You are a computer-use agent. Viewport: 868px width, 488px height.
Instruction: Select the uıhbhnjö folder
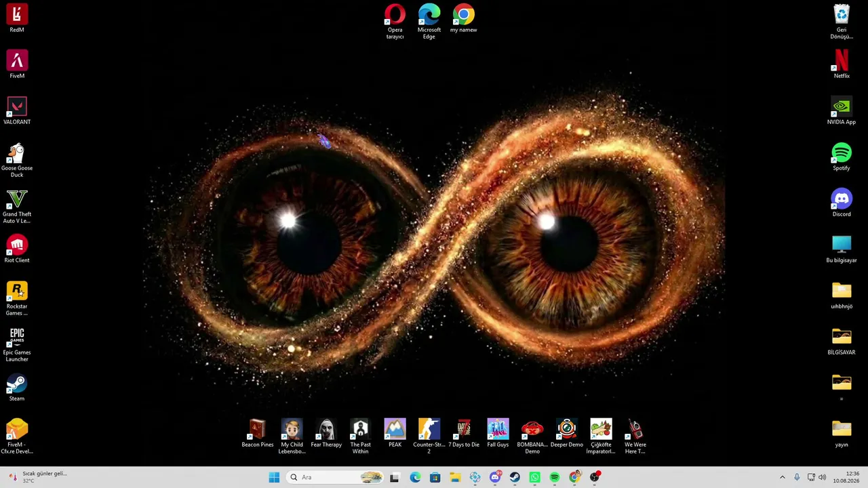click(x=842, y=295)
